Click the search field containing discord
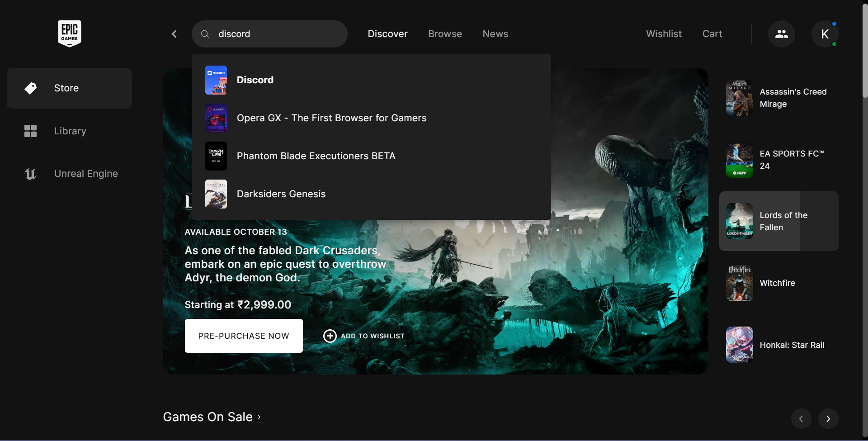 point(270,34)
